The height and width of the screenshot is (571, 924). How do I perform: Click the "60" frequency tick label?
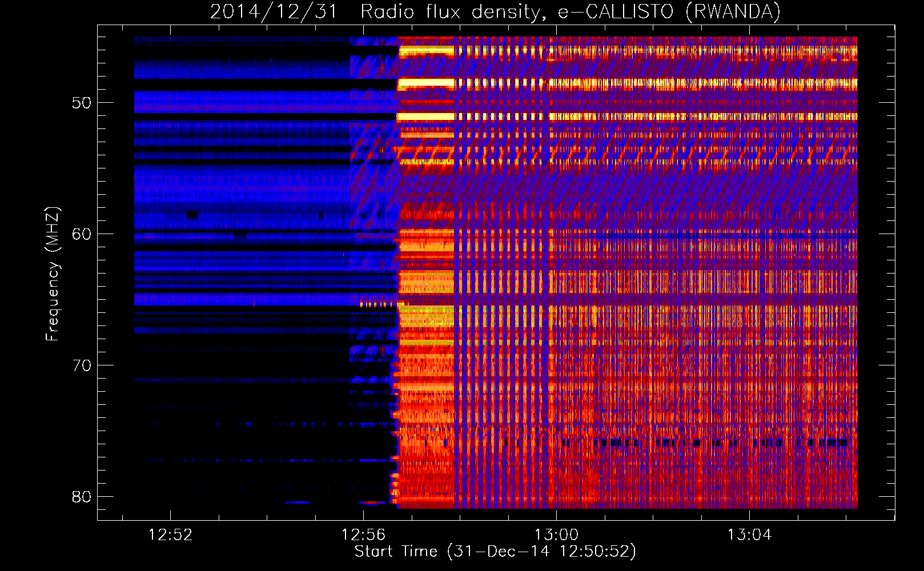pos(82,235)
